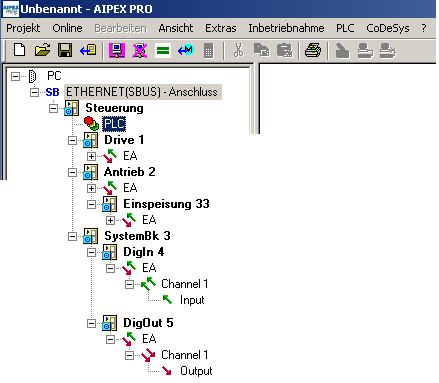Select the DigIn 4 label
The height and width of the screenshot is (383, 439).
144,252
